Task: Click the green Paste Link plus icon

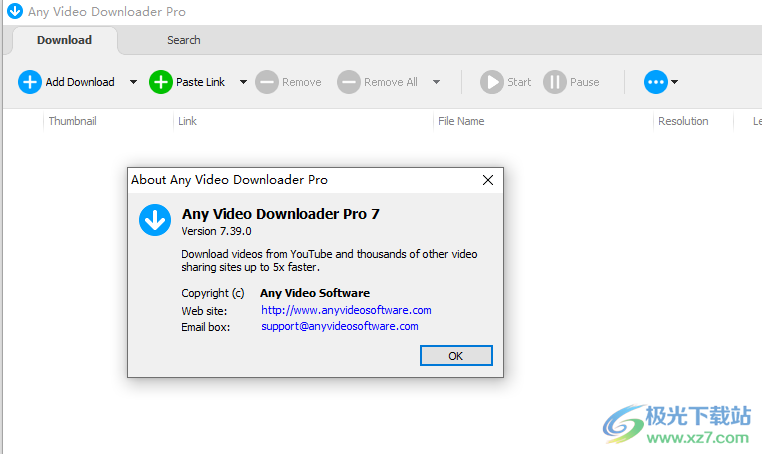Action: pos(161,82)
